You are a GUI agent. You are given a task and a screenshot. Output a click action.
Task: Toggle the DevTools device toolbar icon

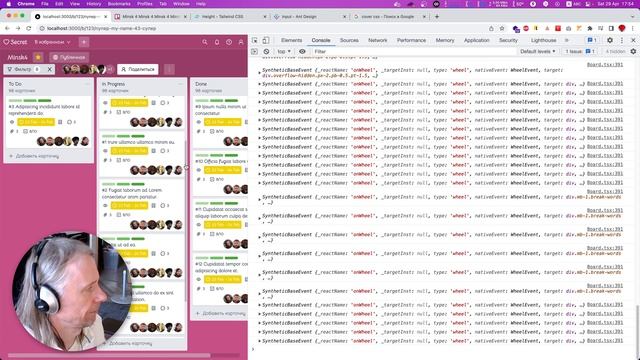click(266, 40)
